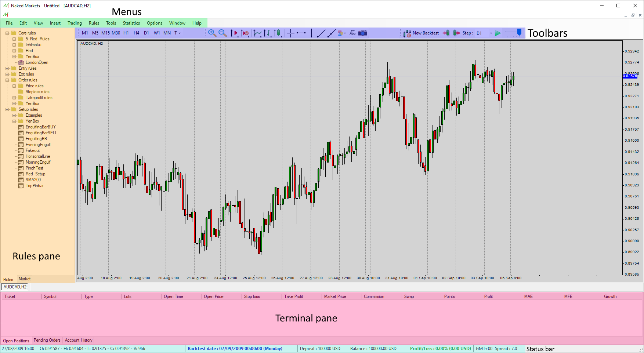Set timeframe to D1 in timeframe toolbar
The height and width of the screenshot is (353, 644).
(146, 33)
